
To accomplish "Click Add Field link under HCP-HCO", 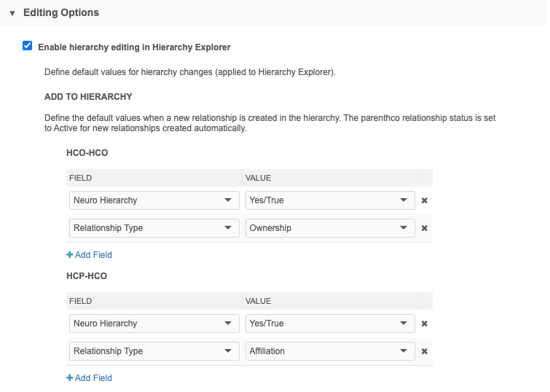I will (93, 378).
